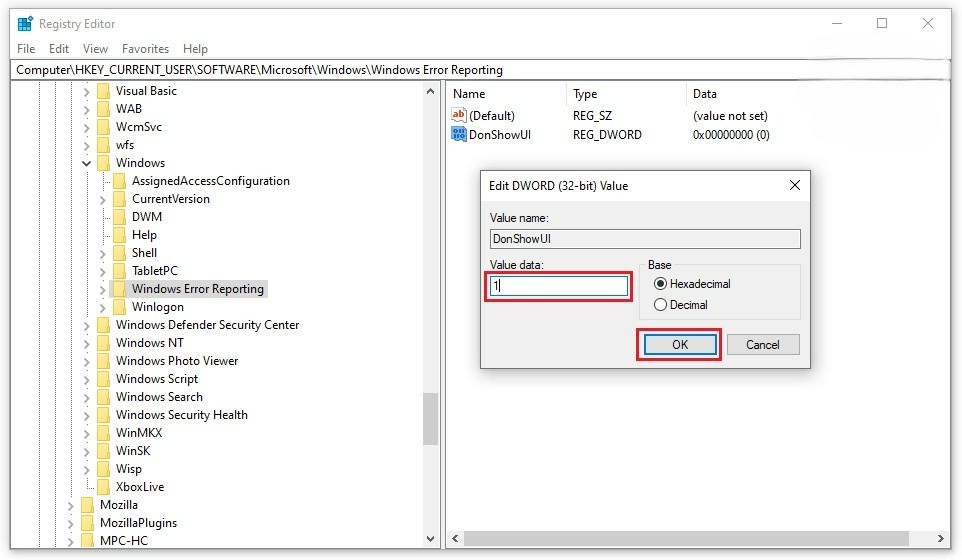Click the XboxLive folder icon
This screenshot has height=560, width=962.
(103, 487)
